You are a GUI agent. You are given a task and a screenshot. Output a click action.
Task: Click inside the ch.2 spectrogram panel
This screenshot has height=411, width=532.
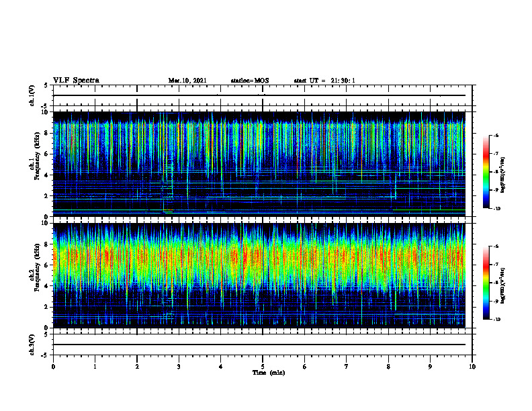(x=259, y=275)
